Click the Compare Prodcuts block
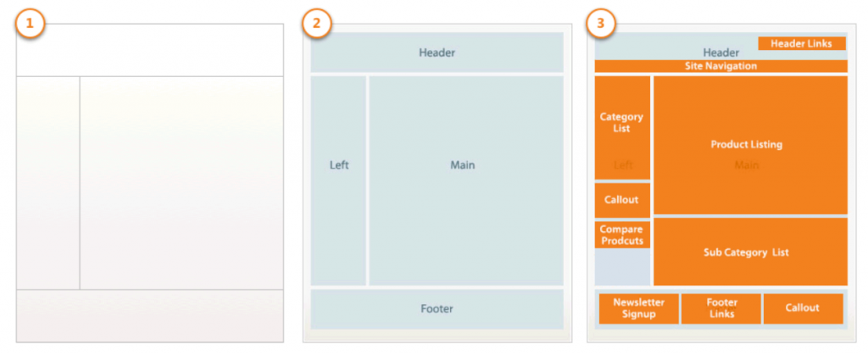 (x=622, y=235)
